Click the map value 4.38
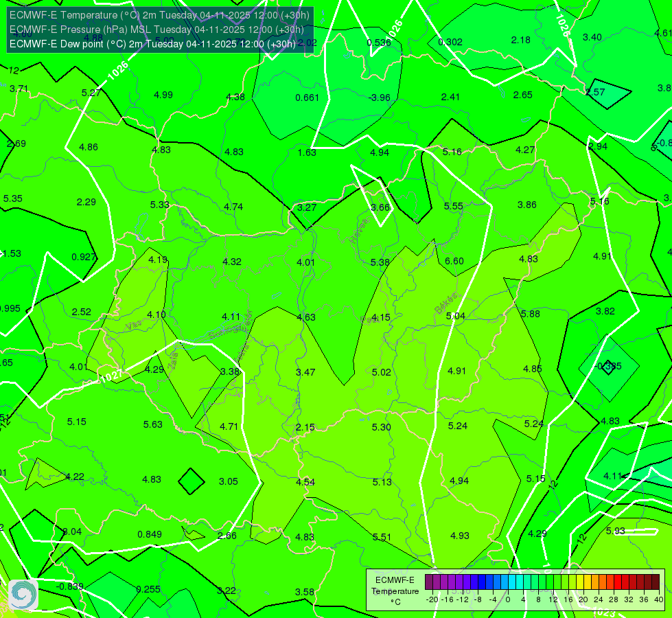This screenshot has width=672, height=618. 235,97
